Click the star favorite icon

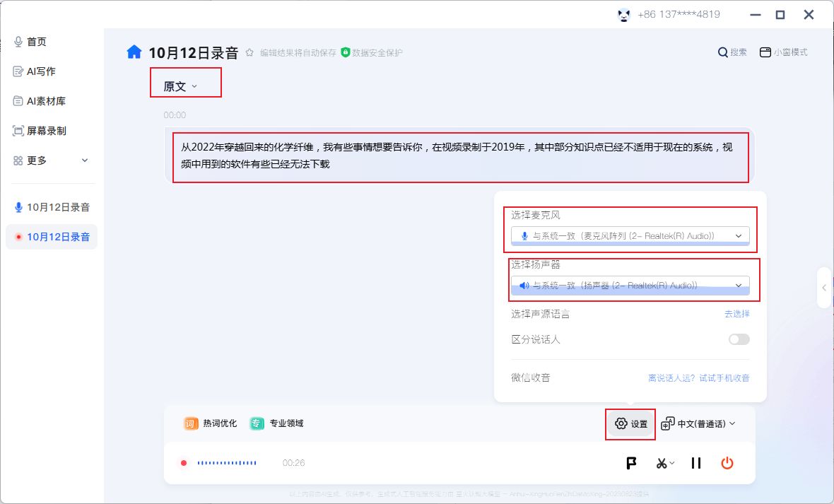(249, 52)
